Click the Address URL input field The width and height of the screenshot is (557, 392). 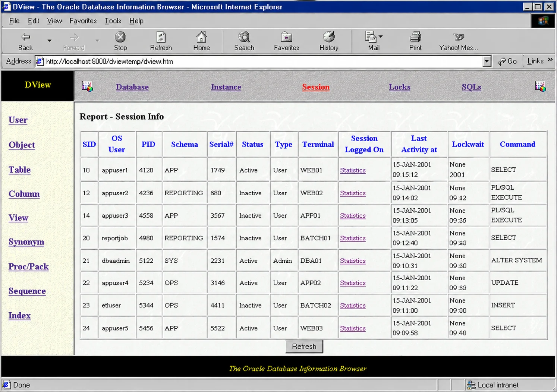[x=263, y=61]
